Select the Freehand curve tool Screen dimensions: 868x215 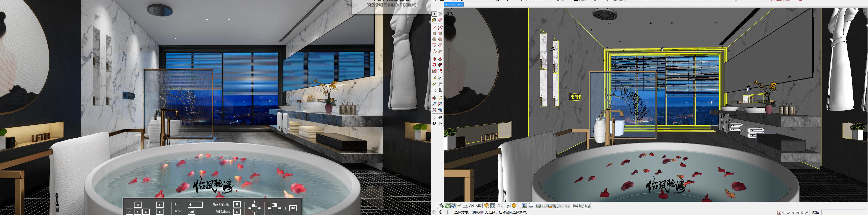(440, 28)
